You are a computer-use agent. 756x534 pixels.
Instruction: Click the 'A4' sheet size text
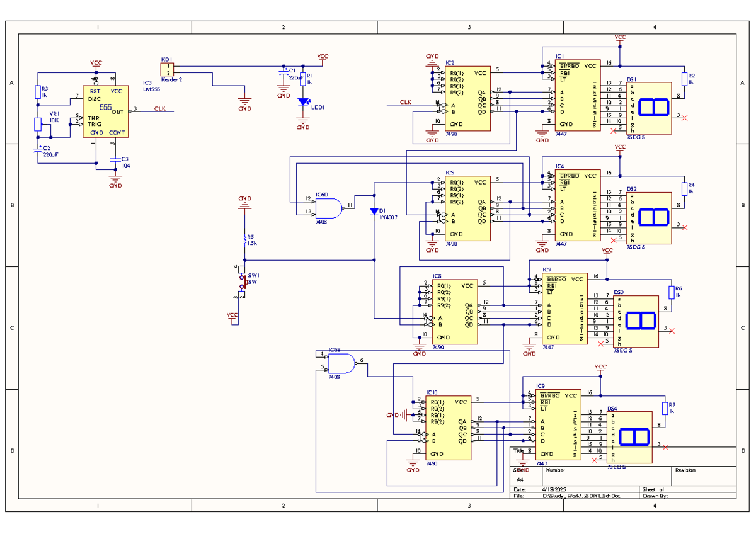point(520,479)
